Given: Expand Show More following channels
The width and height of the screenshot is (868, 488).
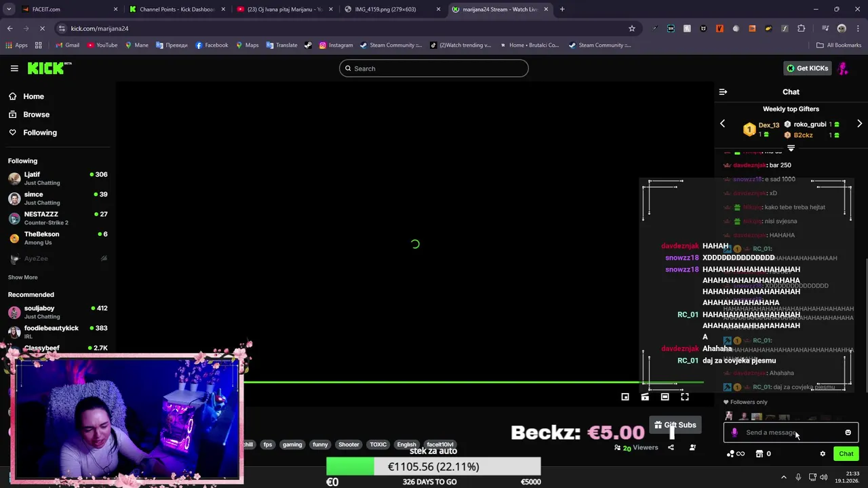Looking at the screenshot, I should pyautogui.click(x=22, y=277).
